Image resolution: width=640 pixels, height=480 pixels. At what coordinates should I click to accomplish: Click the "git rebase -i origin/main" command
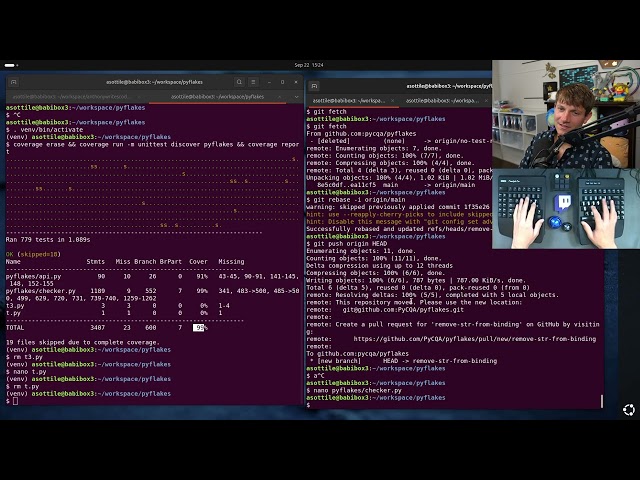pyautogui.click(x=359, y=200)
